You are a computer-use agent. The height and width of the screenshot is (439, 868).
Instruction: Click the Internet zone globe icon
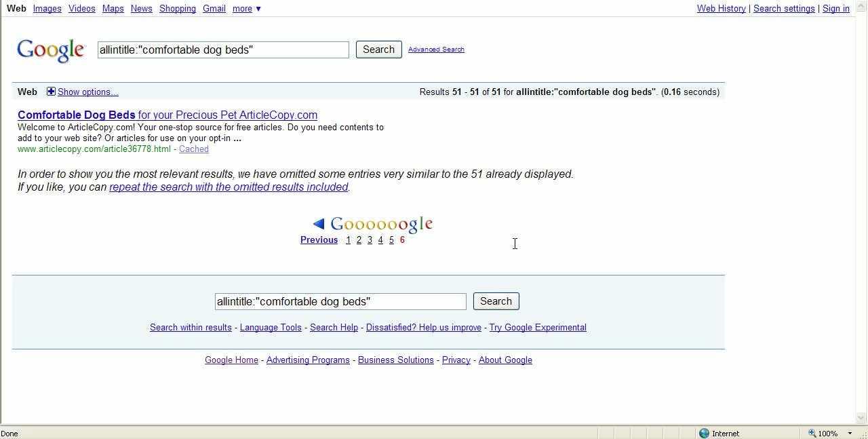704,434
